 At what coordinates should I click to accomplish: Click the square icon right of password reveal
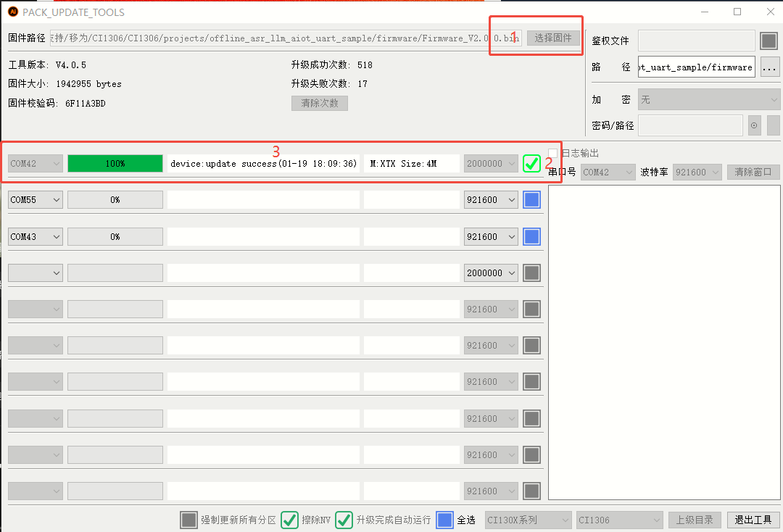pyautogui.click(x=772, y=125)
